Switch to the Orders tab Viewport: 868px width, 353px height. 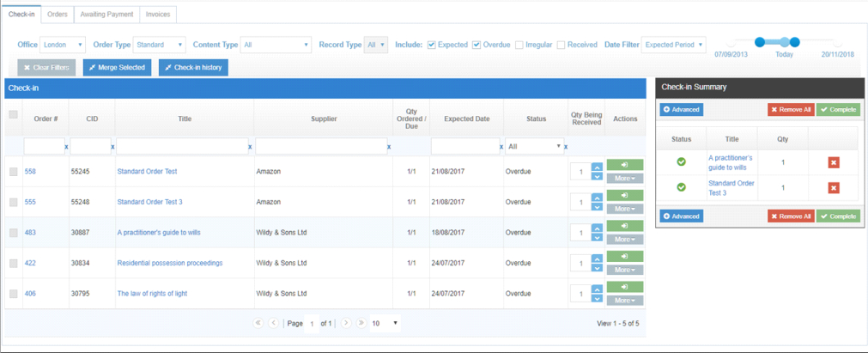(x=57, y=15)
